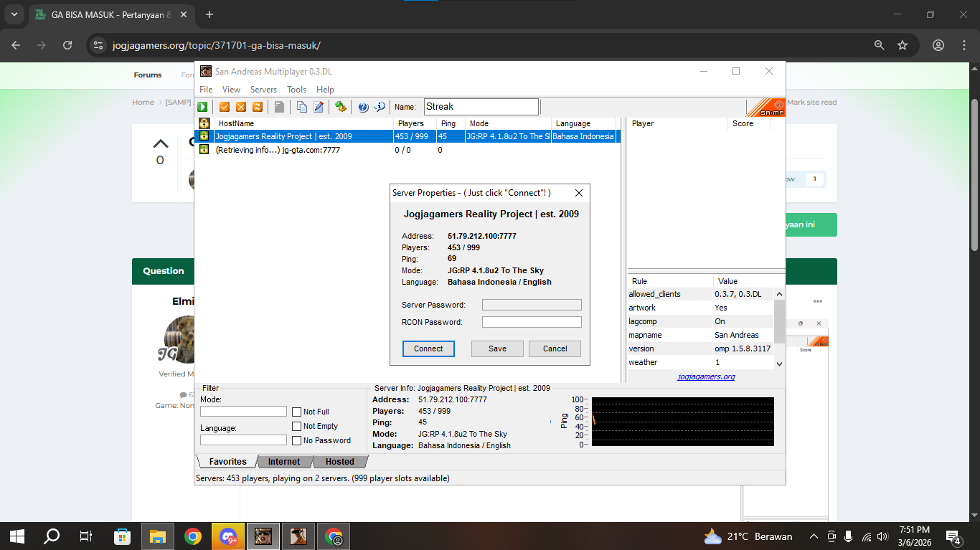Enable the Not Empty filter checkbox

point(296,427)
